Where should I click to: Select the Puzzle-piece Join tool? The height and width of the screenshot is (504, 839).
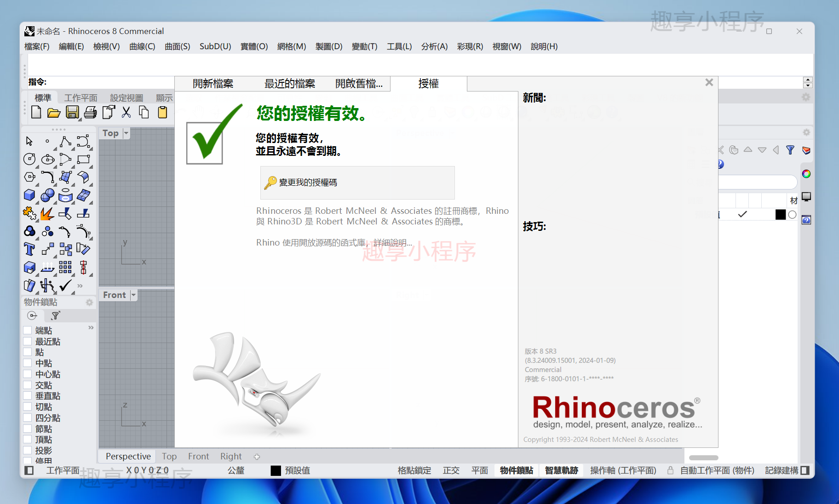coord(29,213)
